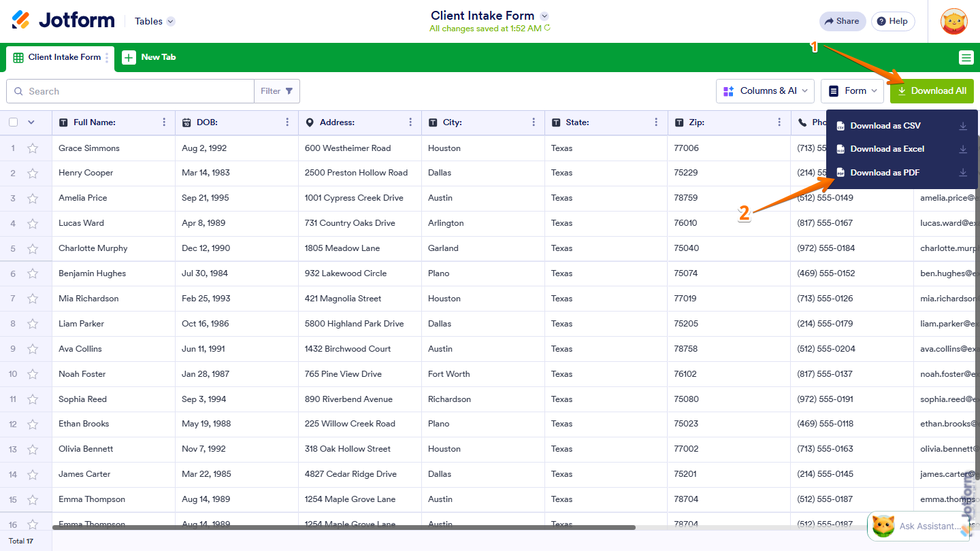
Task: Star the Sophia Reed row
Action: point(33,400)
